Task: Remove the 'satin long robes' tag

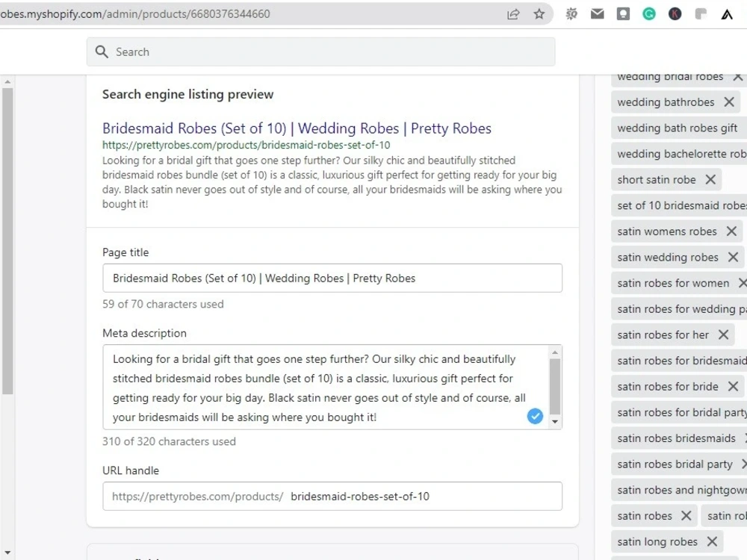Action: coord(712,541)
